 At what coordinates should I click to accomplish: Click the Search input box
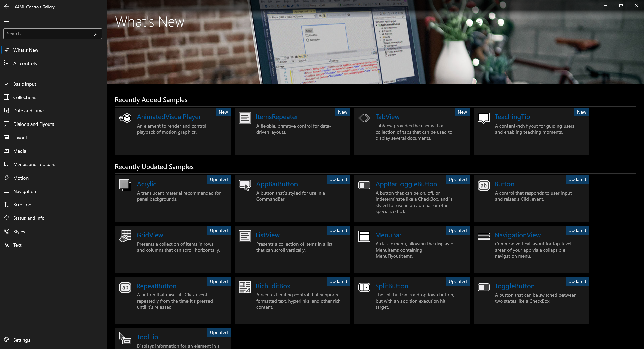coord(53,34)
